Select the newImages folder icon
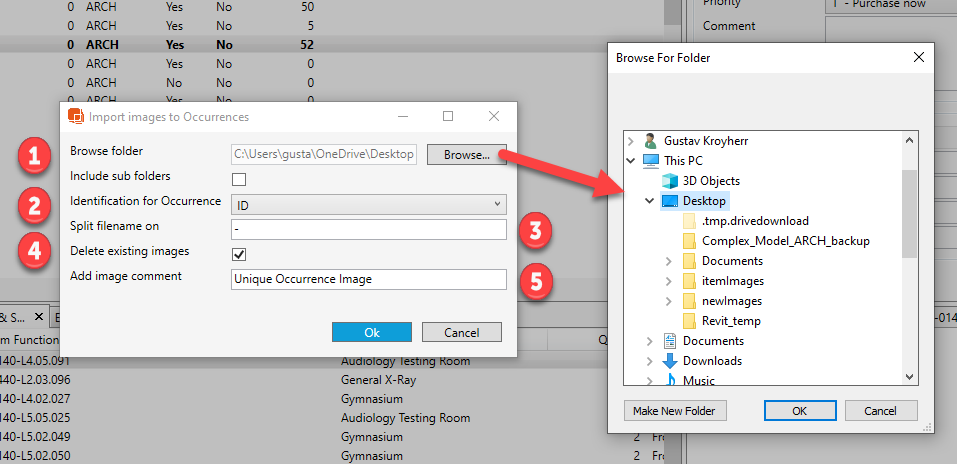957x464 pixels. pos(689,301)
